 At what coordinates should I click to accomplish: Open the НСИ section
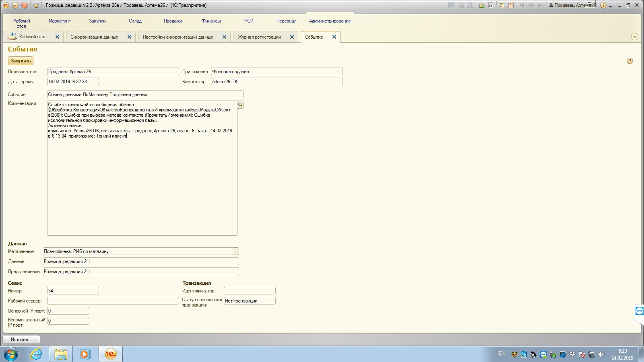[x=249, y=21]
